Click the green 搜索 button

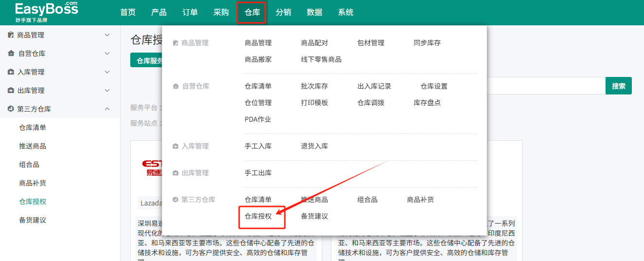(x=619, y=86)
